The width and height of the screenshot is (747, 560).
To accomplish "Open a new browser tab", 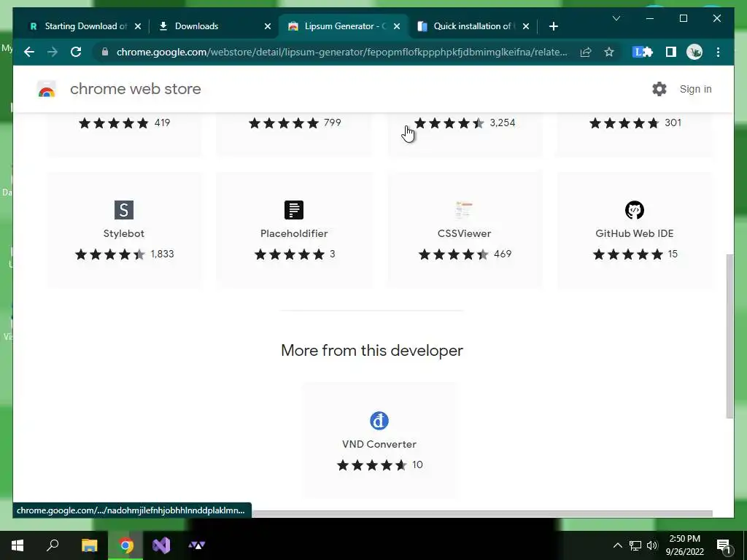I will [x=553, y=26].
